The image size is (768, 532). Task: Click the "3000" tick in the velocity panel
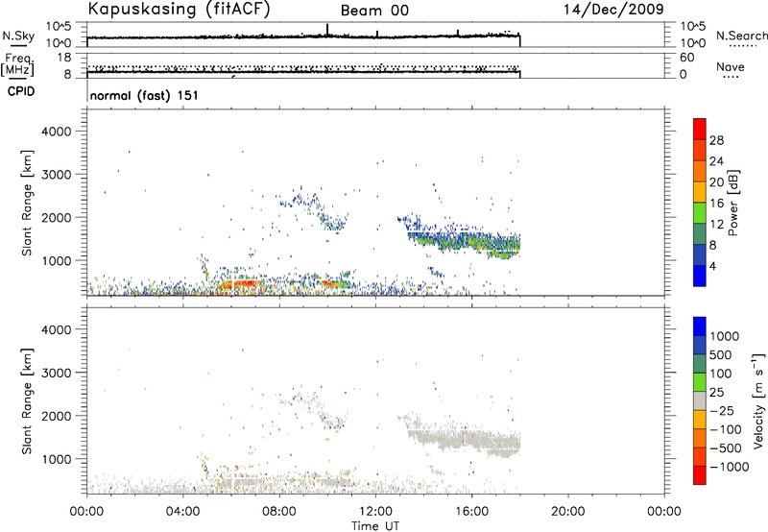point(56,373)
